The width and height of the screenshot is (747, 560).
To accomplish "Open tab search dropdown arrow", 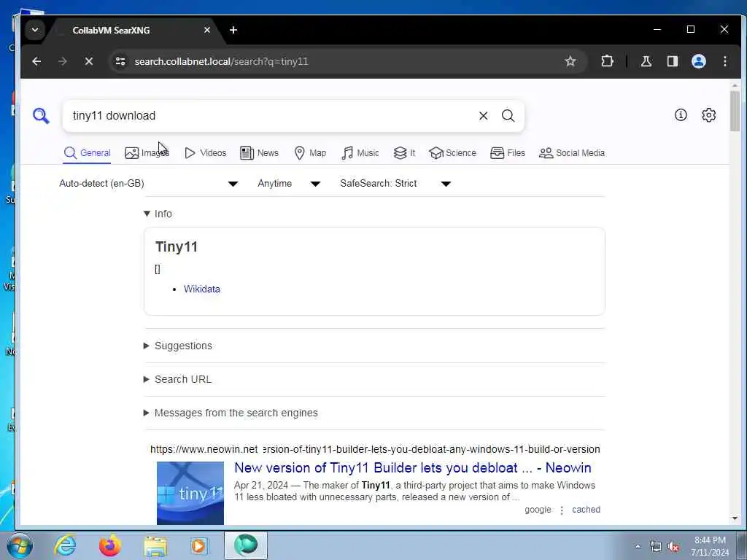I will point(35,29).
